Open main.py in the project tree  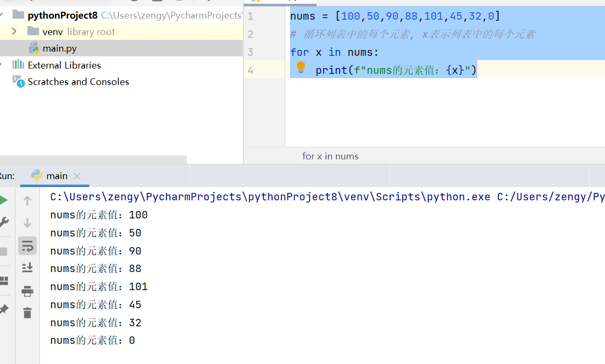pyautogui.click(x=60, y=48)
